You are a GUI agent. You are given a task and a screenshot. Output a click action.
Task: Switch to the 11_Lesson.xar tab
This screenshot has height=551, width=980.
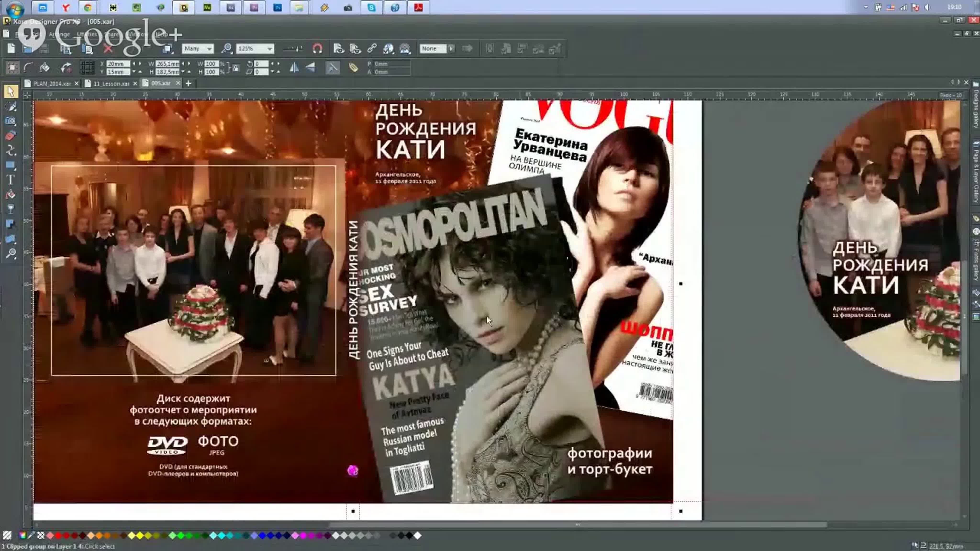(x=111, y=83)
